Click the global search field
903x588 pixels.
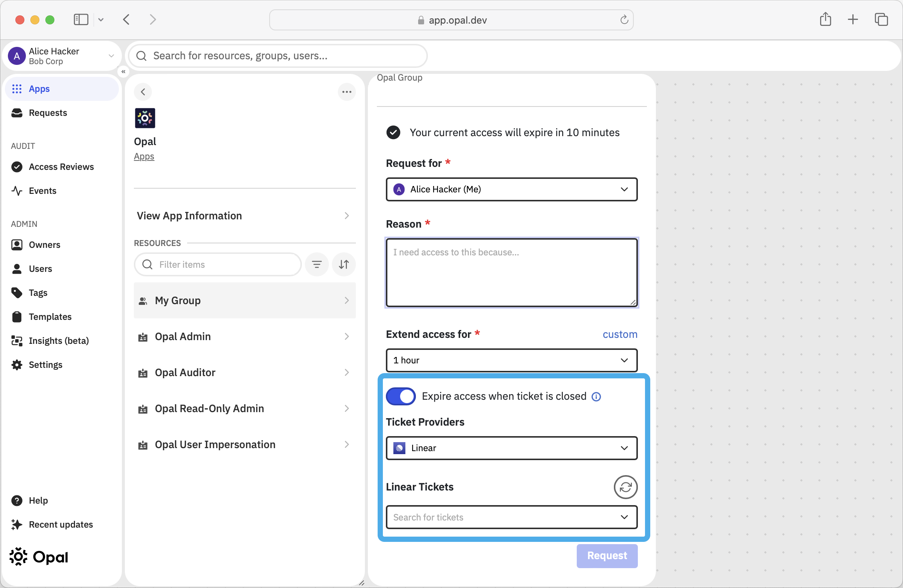point(279,56)
